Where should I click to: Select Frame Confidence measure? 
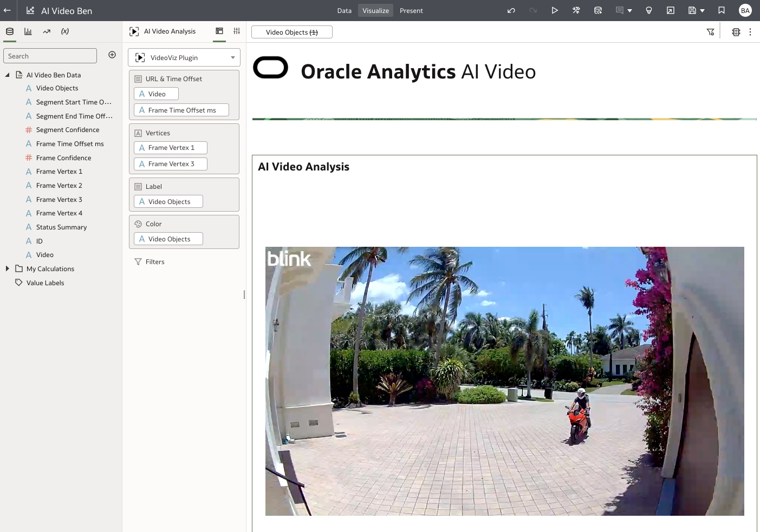[x=63, y=158]
